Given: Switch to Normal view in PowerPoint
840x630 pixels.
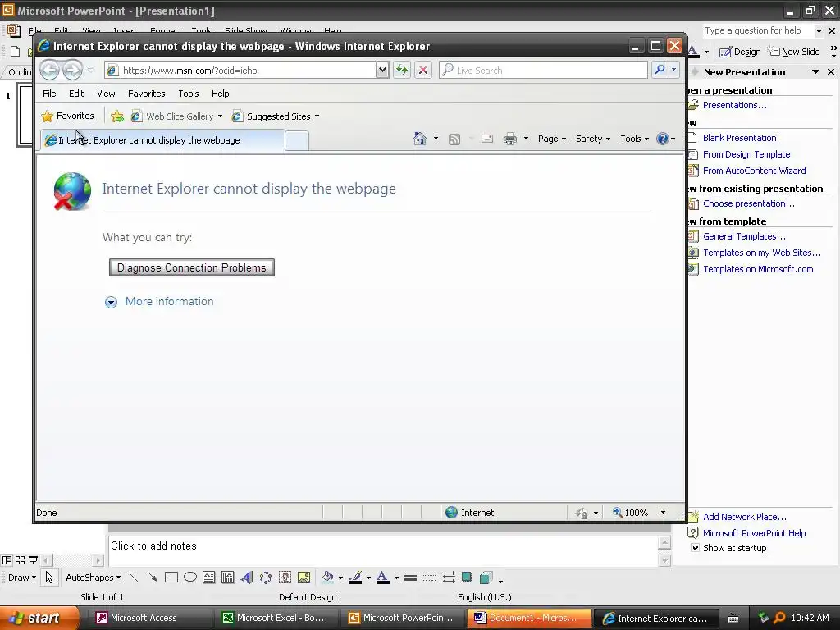Looking at the screenshot, I should [x=7, y=560].
